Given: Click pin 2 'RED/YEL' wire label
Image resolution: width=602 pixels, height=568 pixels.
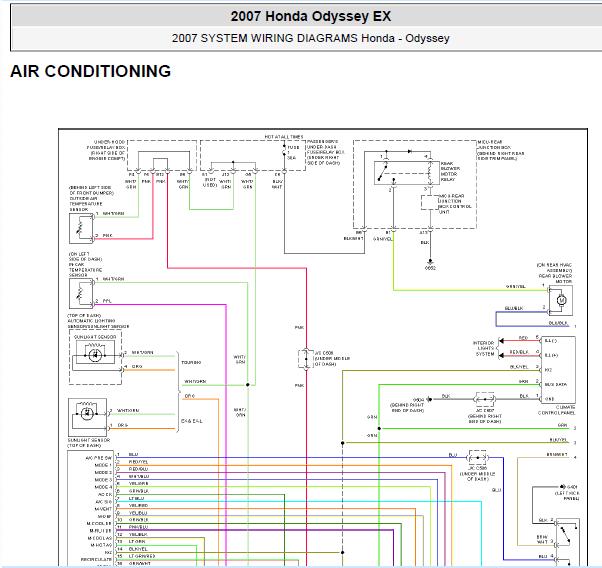Looking at the screenshot, I should point(139,462).
